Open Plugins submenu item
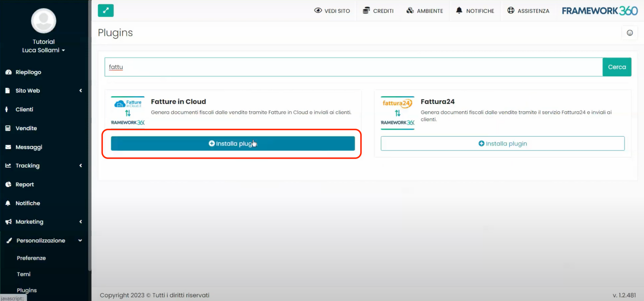Image resolution: width=644 pixels, height=301 pixels. [x=27, y=290]
